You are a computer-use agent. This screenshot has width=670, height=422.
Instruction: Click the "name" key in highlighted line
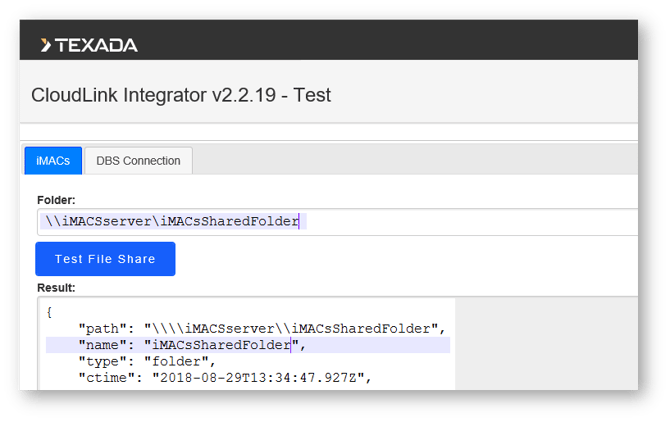(x=102, y=345)
